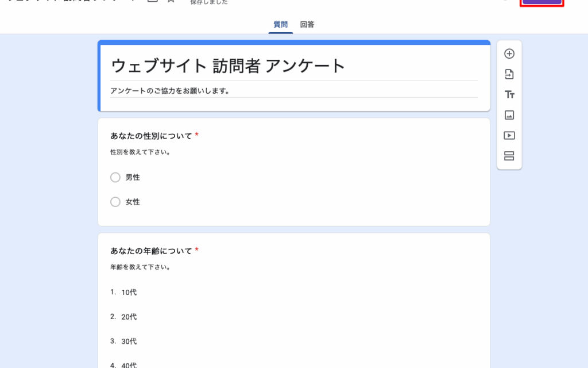588x368 pixels.
Task: Click the description アンケートのご協力をお願いします。
Action: pyautogui.click(x=170, y=91)
